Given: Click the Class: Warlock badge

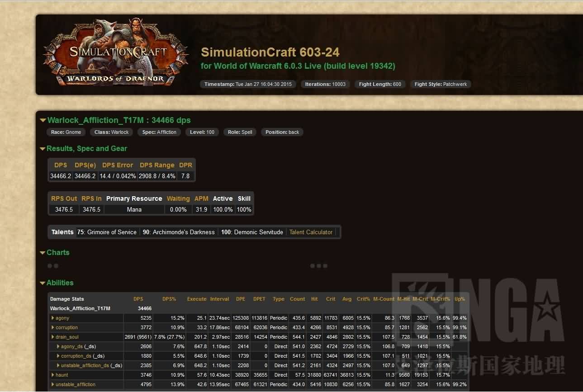Looking at the screenshot, I should 111,132.
